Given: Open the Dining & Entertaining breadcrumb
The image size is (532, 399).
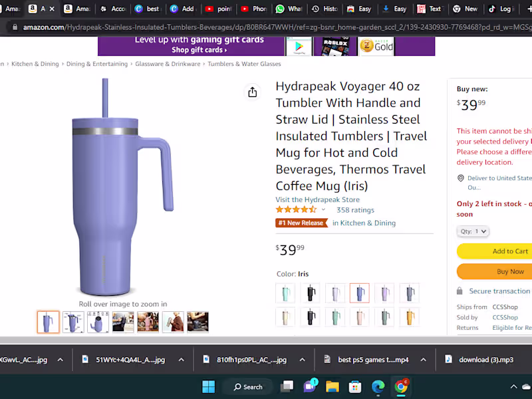Looking at the screenshot, I should pos(97,64).
